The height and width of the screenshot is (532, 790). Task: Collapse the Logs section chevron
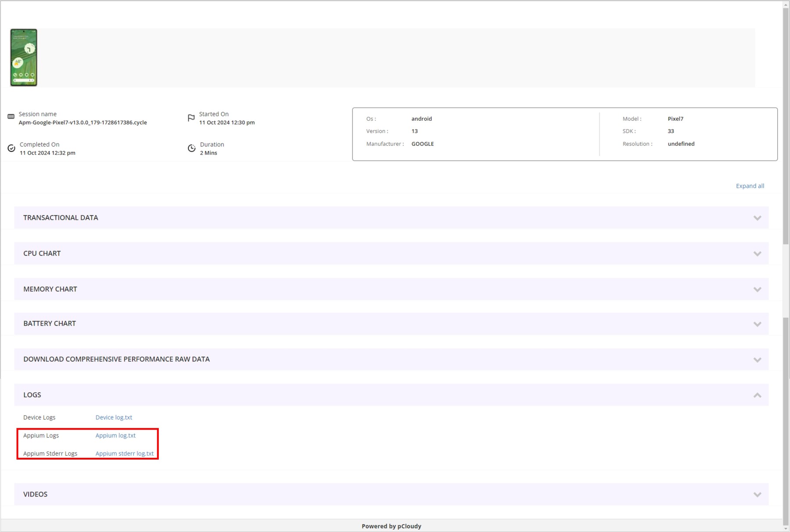757,395
